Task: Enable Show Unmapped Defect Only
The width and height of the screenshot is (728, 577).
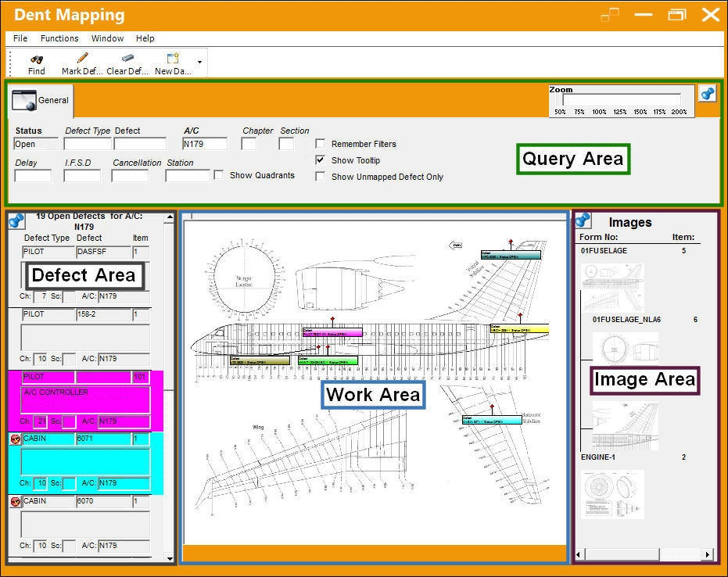Action: pyautogui.click(x=320, y=177)
